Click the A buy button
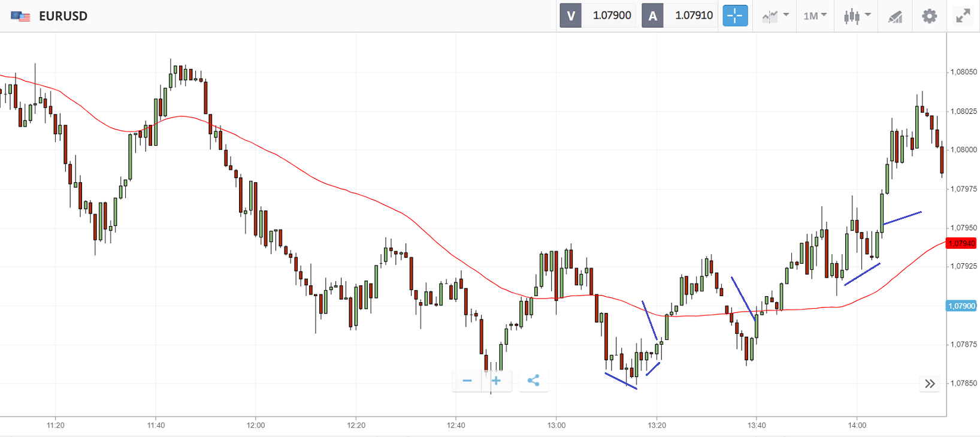The height and width of the screenshot is (437, 980). tap(652, 16)
